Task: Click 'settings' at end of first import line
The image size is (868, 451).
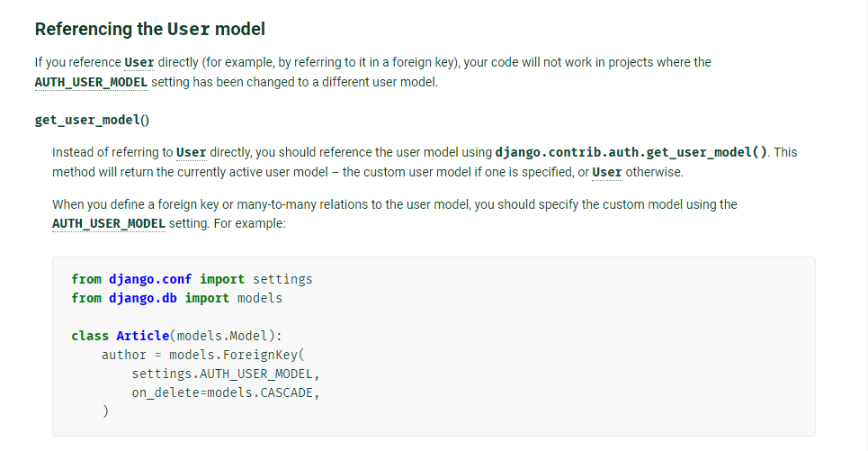Action: click(x=282, y=279)
